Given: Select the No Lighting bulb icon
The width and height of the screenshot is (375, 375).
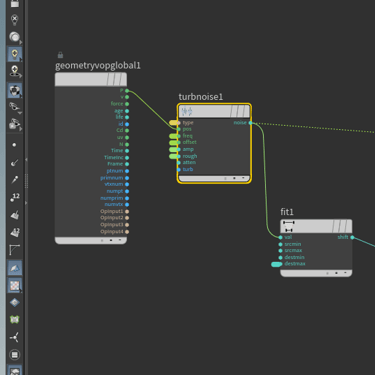Looking at the screenshot, I should [14, 19].
